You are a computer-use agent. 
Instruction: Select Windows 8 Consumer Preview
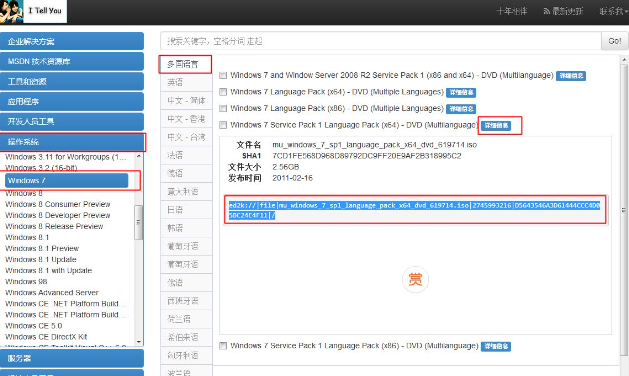point(57,204)
